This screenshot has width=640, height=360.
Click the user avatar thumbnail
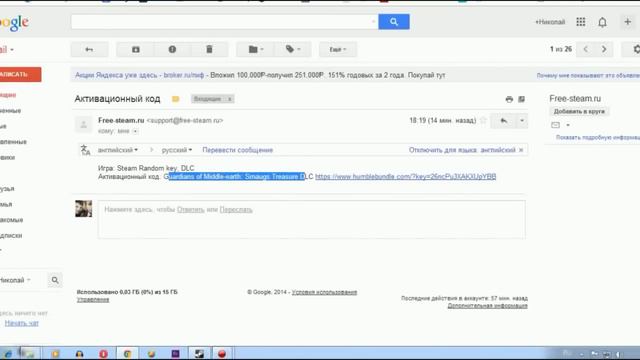(84, 209)
